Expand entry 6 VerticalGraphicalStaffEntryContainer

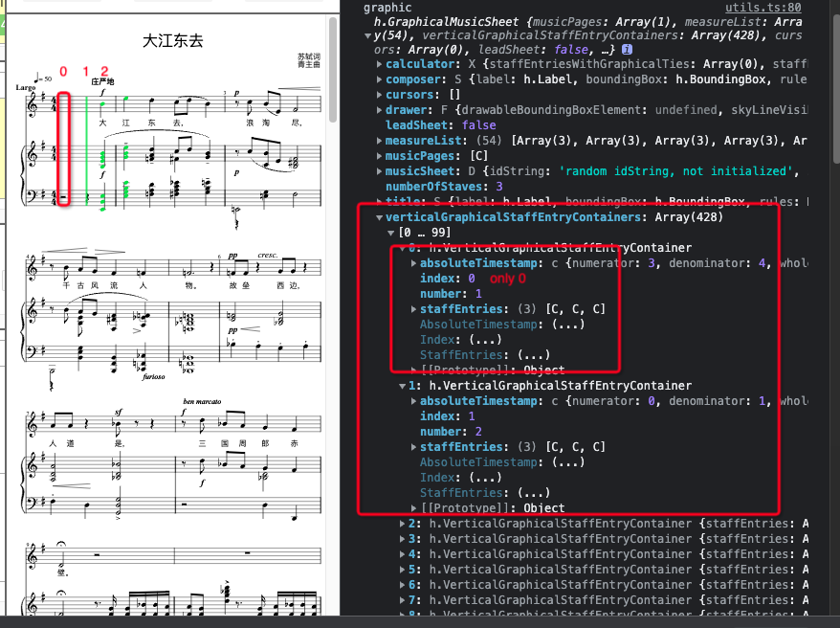tap(403, 585)
